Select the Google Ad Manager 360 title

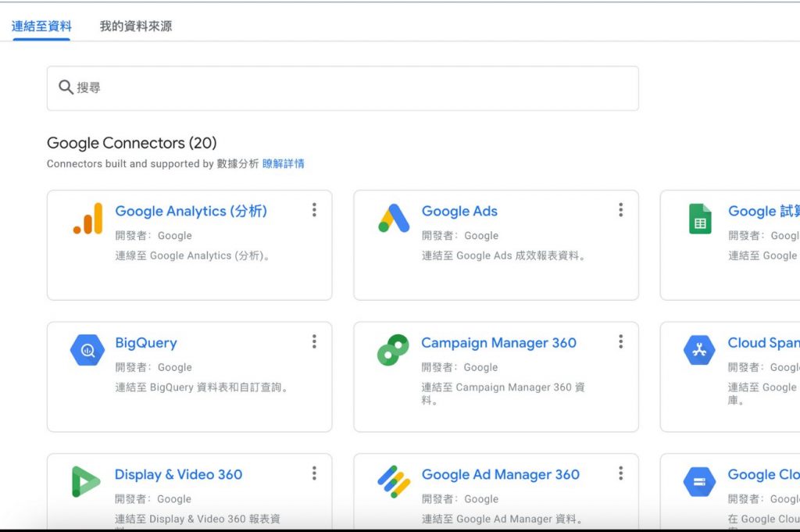coord(501,474)
